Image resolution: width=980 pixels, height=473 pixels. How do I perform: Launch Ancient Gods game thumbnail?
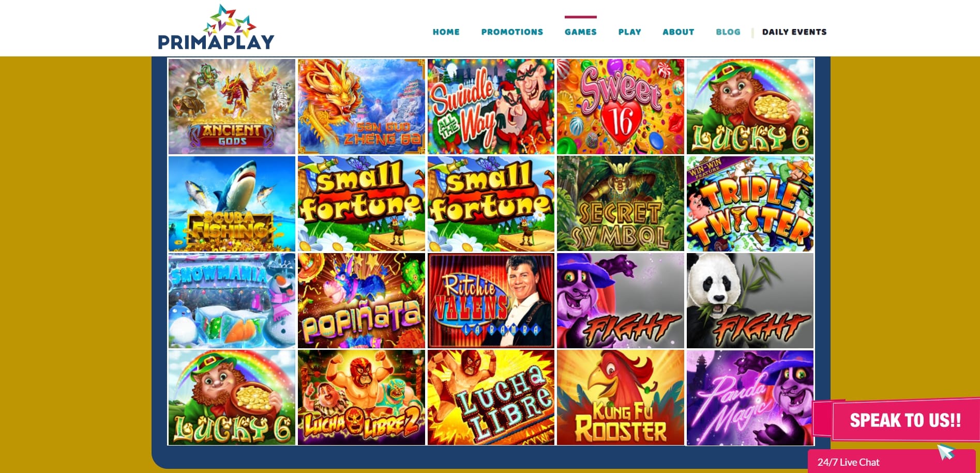click(232, 106)
